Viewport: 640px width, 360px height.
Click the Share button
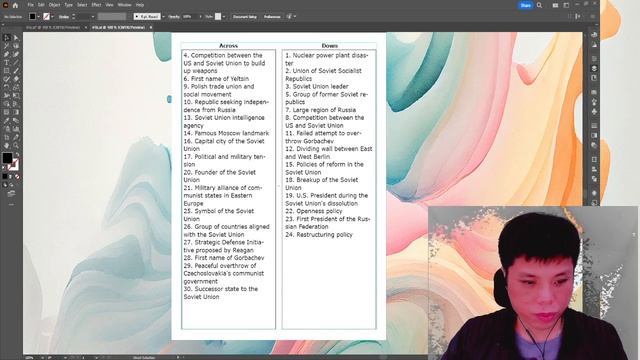[526, 5]
